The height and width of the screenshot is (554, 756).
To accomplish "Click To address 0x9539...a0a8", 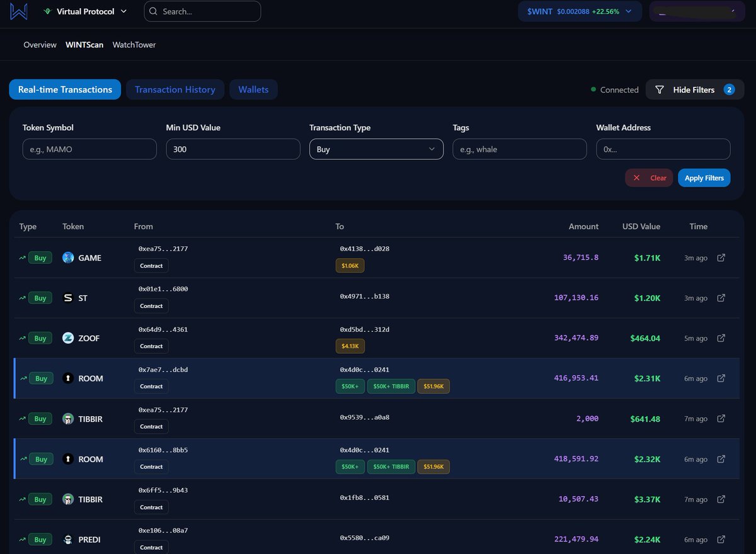I will click(365, 417).
